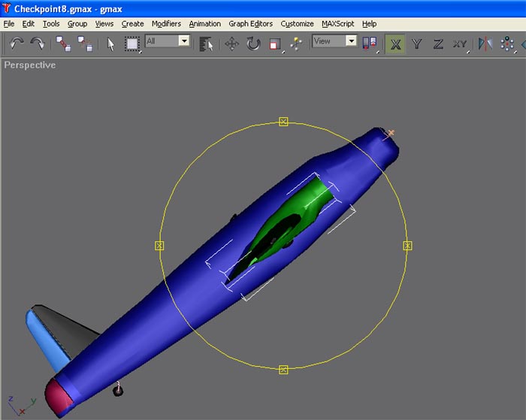The width and height of the screenshot is (526, 420).
Task: Open the Graph Editors menu
Action: (250, 23)
